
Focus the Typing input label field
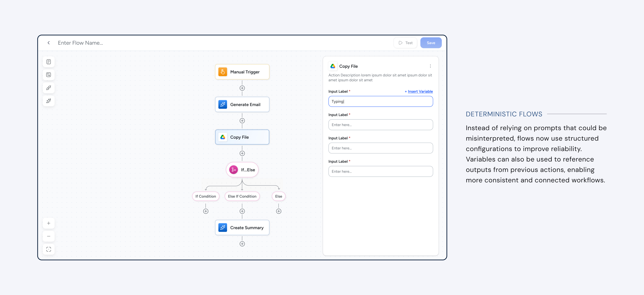(x=381, y=101)
